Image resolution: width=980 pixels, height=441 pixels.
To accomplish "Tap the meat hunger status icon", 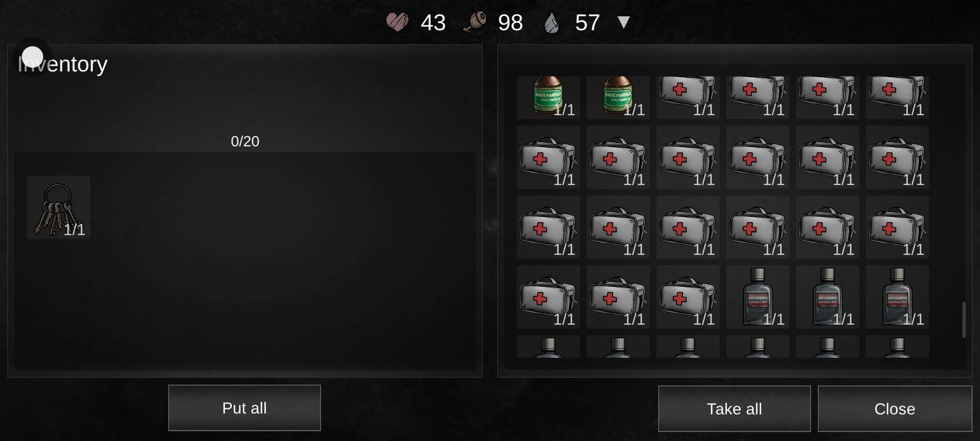I will [474, 22].
